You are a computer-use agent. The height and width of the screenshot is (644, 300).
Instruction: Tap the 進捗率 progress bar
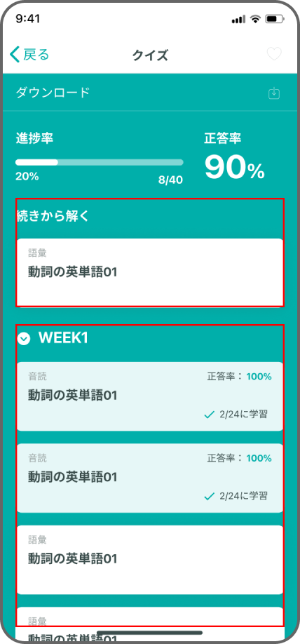pyautogui.click(x=100, y=162)
